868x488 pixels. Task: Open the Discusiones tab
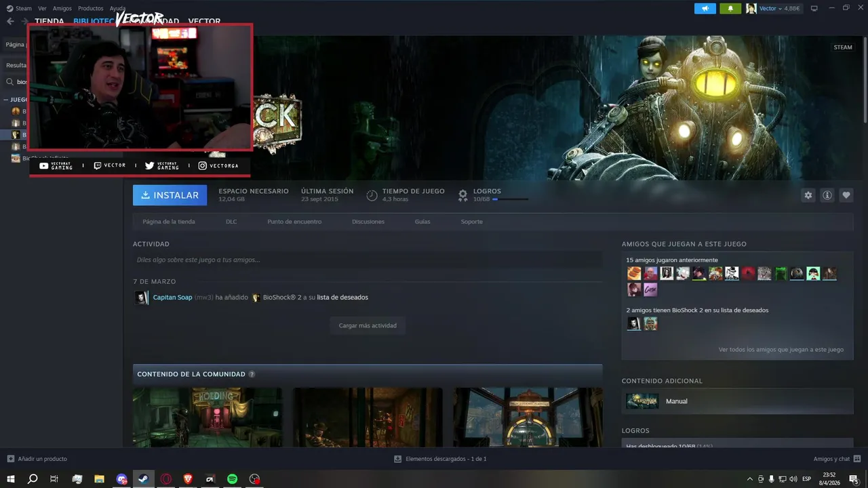click(368, 222)
